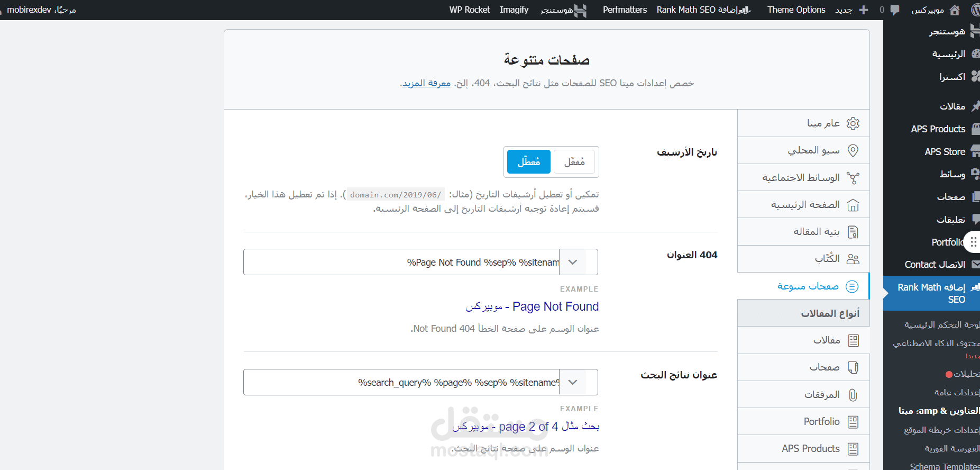This screenshot has width=980, height=470.
Task: Open the سيو المحلي tab
Action: [x=803, y=150]
